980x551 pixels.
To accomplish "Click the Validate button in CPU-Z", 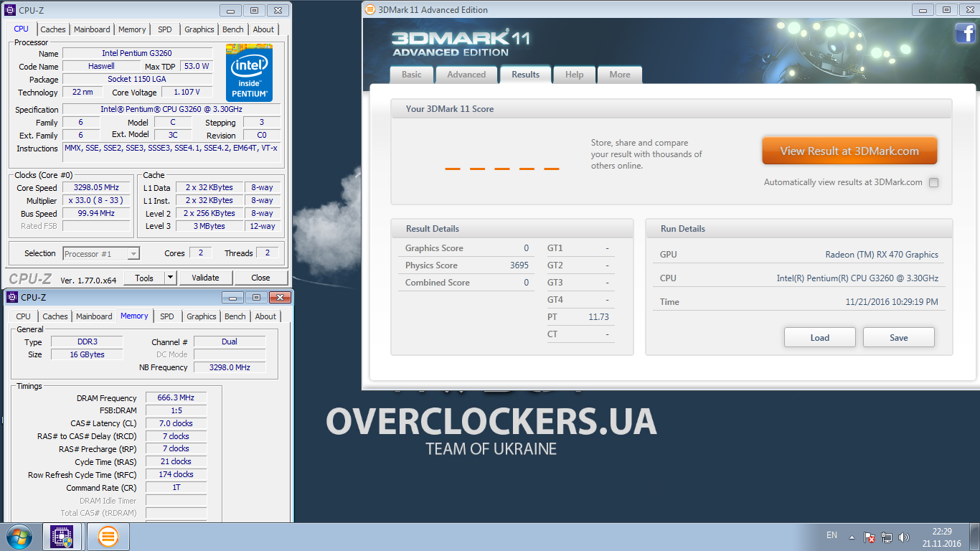I will (205, 278).
